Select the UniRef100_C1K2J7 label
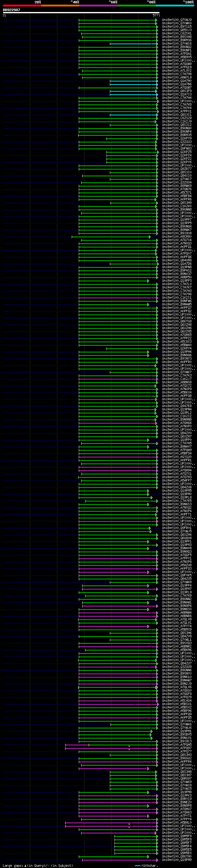 (x=177, y=379)
